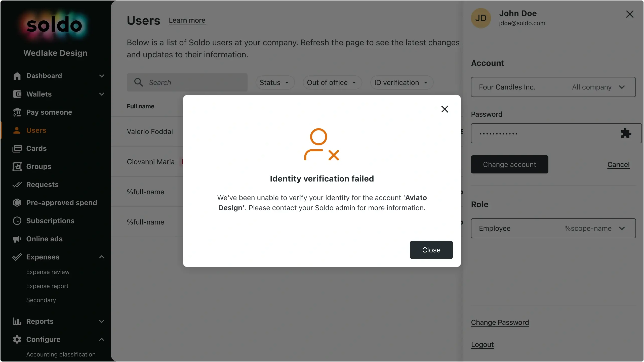Click the Requests double-check icon

pyautogui.click(x=17, y=185)
